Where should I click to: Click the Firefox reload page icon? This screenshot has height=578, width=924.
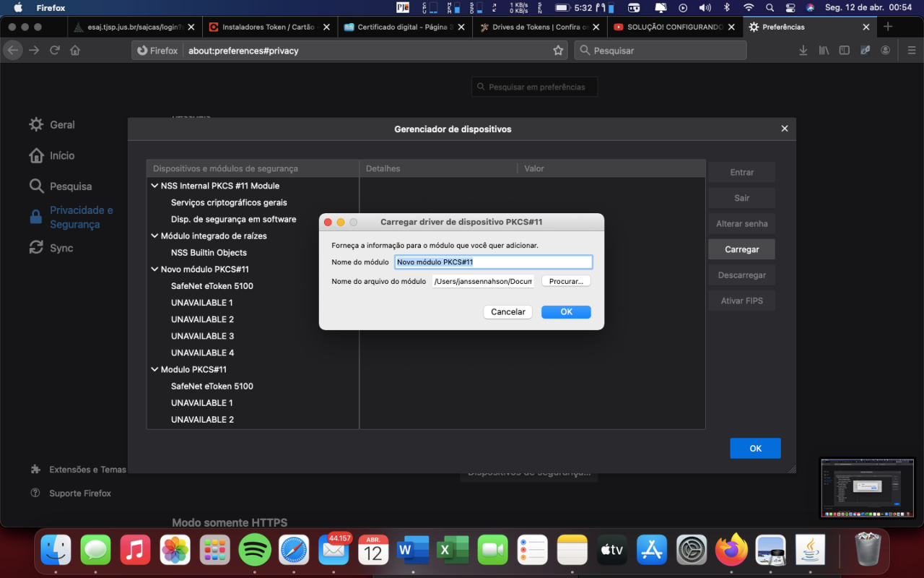point(54,51)
